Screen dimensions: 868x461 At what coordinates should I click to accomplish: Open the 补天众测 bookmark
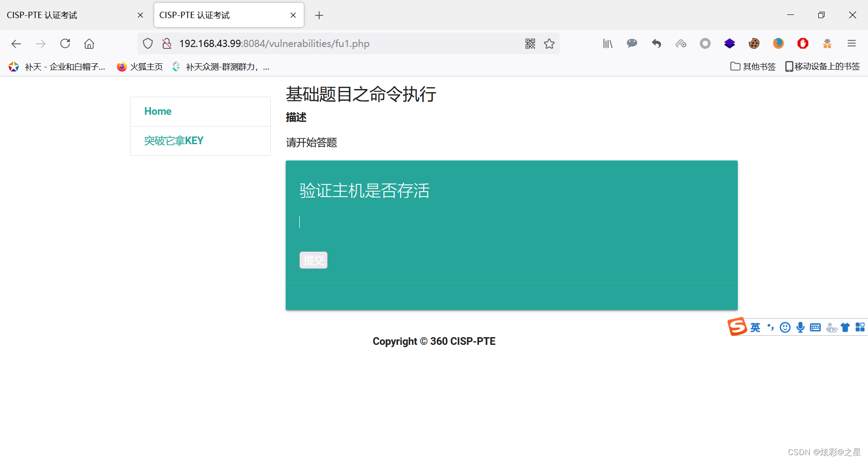point(221,67)
